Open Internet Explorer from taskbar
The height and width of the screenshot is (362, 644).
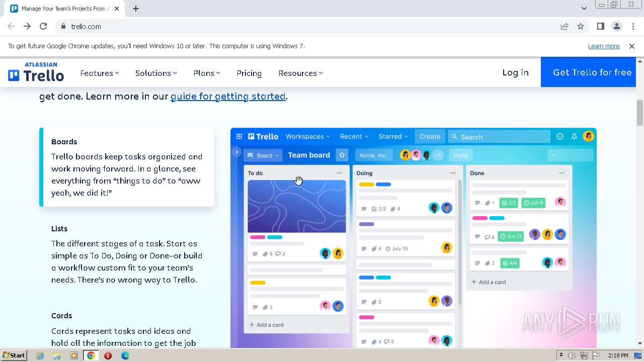[40, 355]
